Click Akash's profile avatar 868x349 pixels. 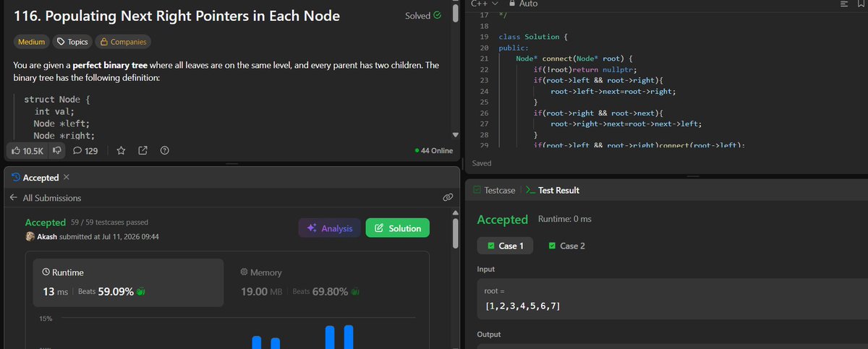click(x=30, y=236)
